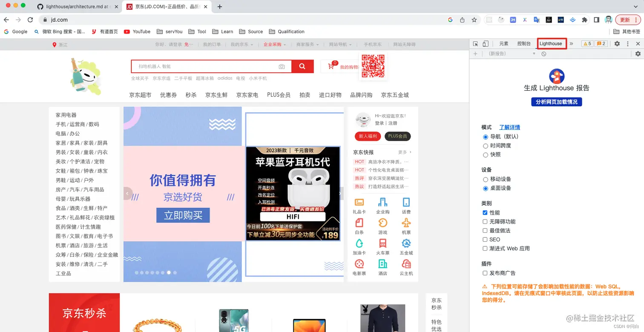Image resolution: width=644 pixels, height=332 pixels.
Task: Click the clear reports icon next to 新报告
Action: coord(544,54)
